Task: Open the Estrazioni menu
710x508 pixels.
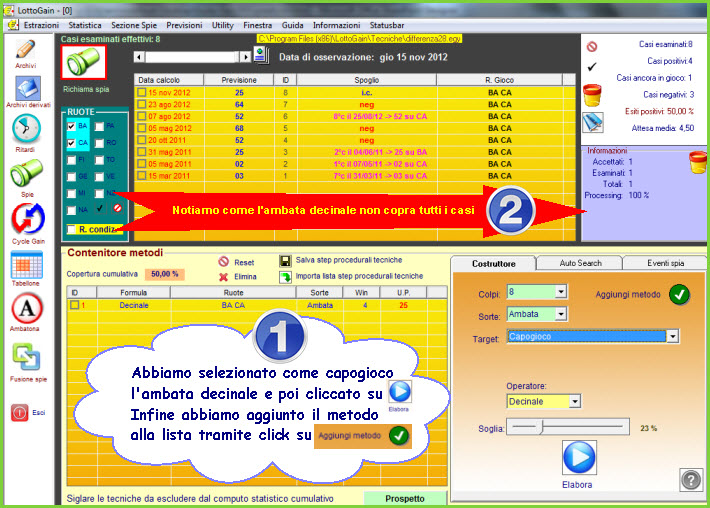Action: pyautogui.click(x=41, y=25)
